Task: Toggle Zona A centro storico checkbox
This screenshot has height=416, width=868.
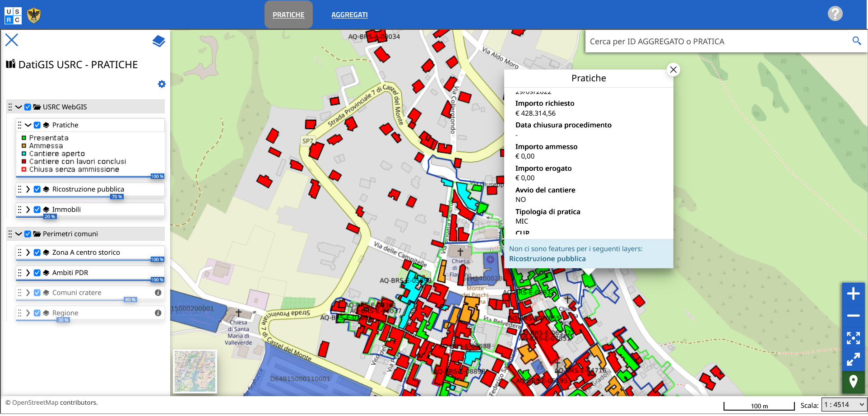Action: pos(37,252)
